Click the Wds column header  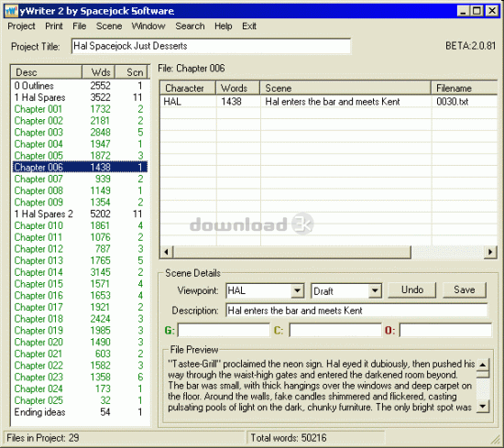point(99,72)
